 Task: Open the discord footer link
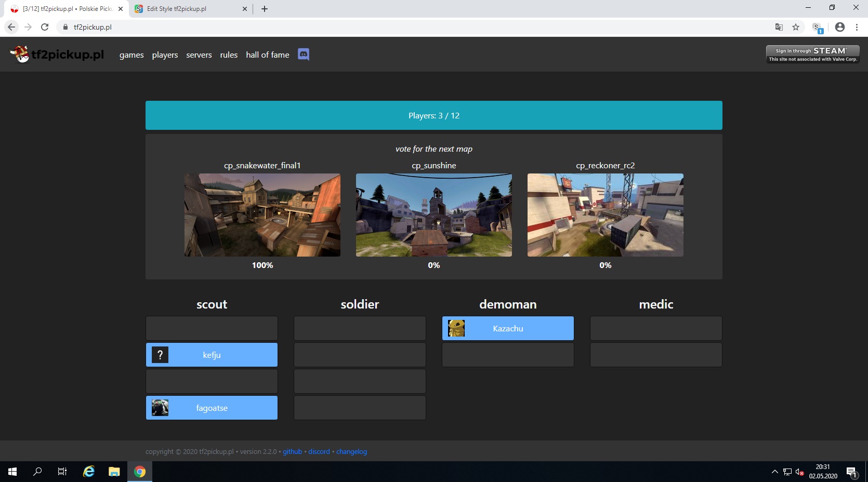319,452
